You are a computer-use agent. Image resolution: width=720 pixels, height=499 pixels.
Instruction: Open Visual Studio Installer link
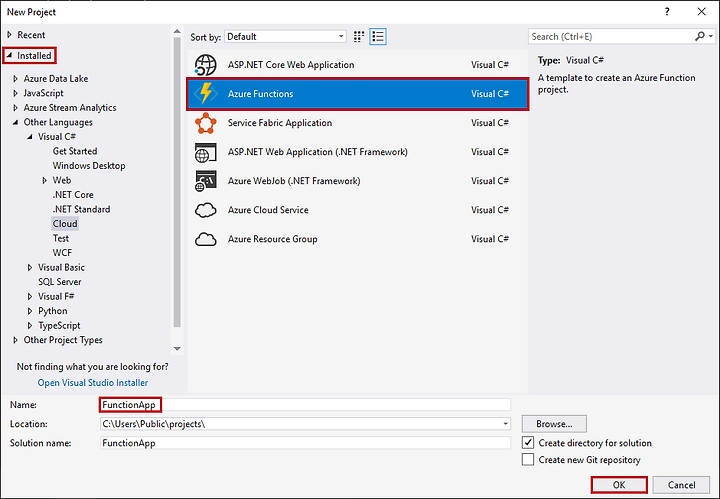click(93, 383)
